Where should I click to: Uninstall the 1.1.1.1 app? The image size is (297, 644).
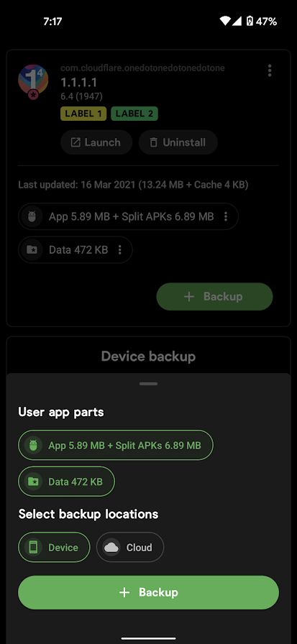click(178, 142)
